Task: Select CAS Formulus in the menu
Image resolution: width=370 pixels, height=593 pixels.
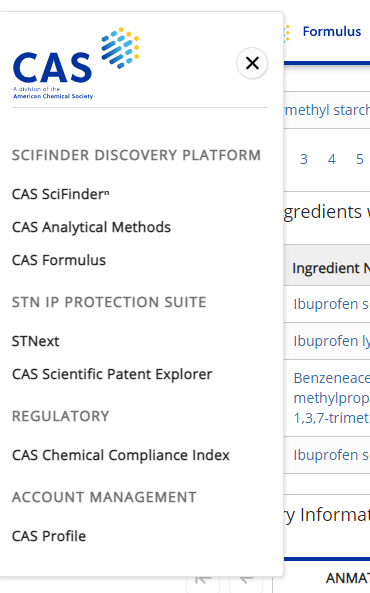Action: 59,260
